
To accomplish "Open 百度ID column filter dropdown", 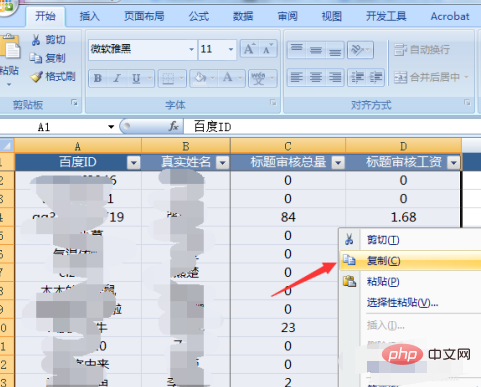I will coord(134,163).
